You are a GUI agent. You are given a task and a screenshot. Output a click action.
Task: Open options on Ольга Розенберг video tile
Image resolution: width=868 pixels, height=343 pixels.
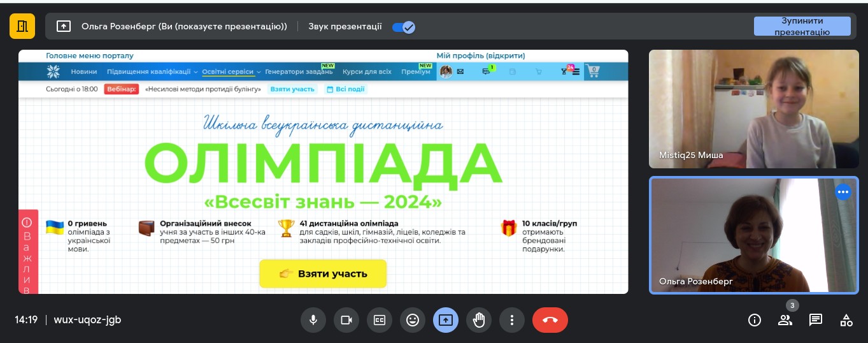[x=843, y=191]
